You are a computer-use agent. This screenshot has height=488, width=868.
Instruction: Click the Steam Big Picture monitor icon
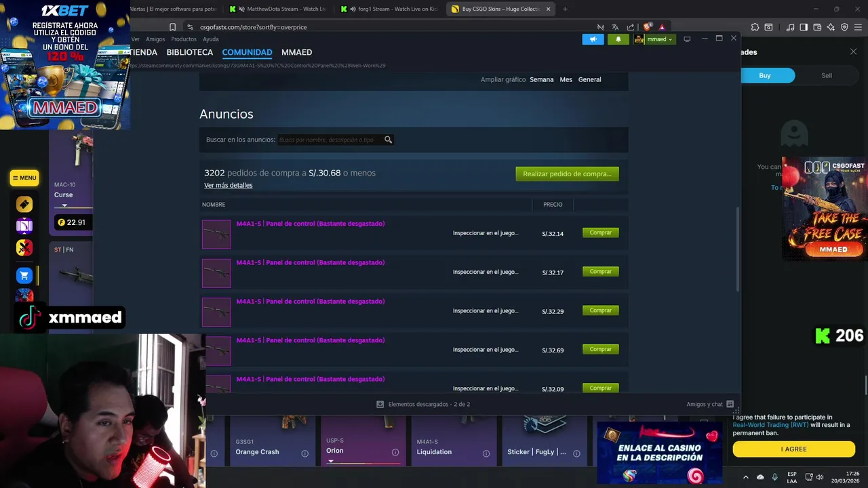pos(687,39)
